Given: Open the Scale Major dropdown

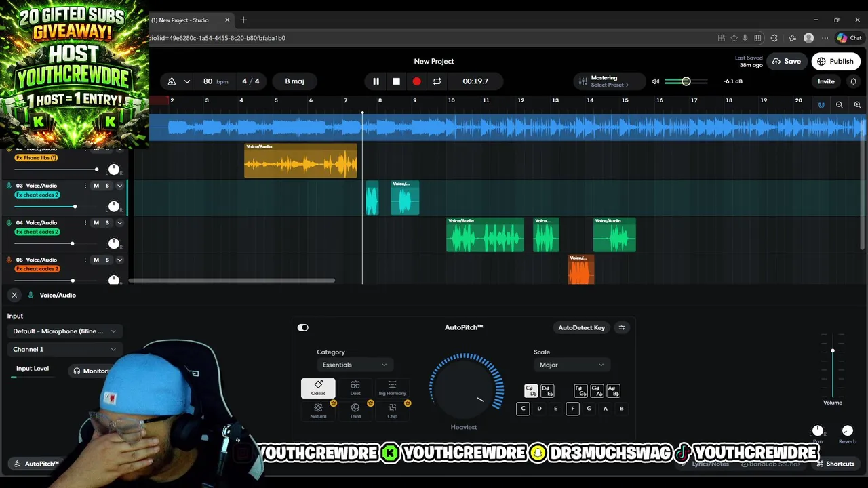Looking at the screenshot, I should pyautogui.click(x=571, y=365).
